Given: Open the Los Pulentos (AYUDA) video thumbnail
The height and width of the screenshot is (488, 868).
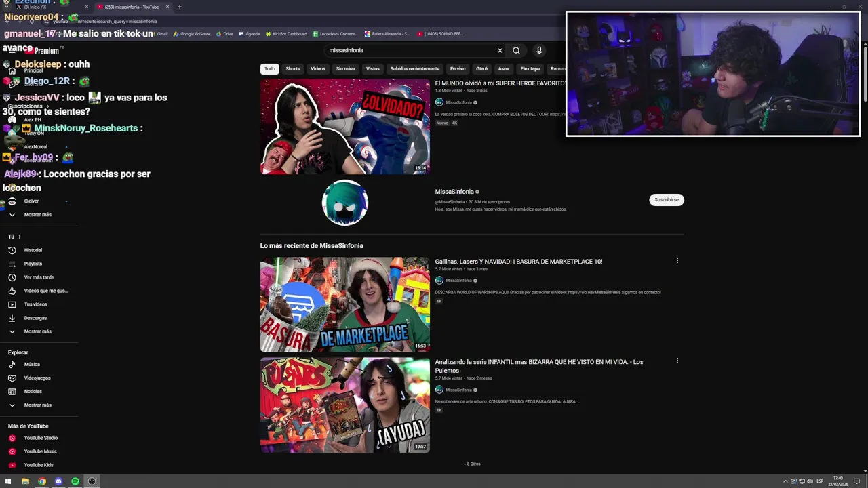Looking at the screenshot, I should (344, 405).
